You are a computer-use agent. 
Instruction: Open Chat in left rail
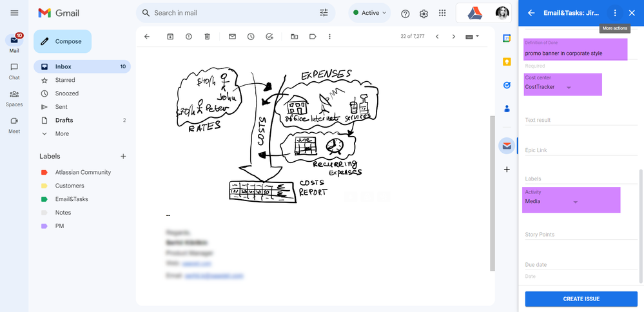point(14,71)
